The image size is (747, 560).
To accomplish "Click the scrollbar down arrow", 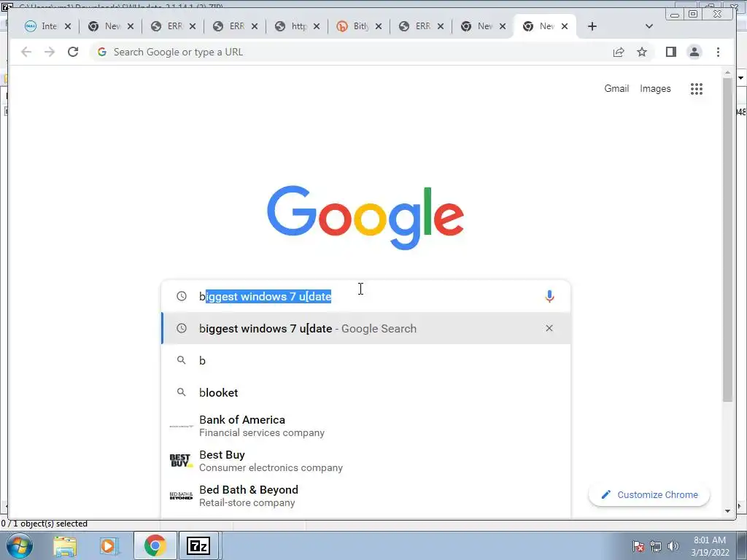I will coord(727,511).
